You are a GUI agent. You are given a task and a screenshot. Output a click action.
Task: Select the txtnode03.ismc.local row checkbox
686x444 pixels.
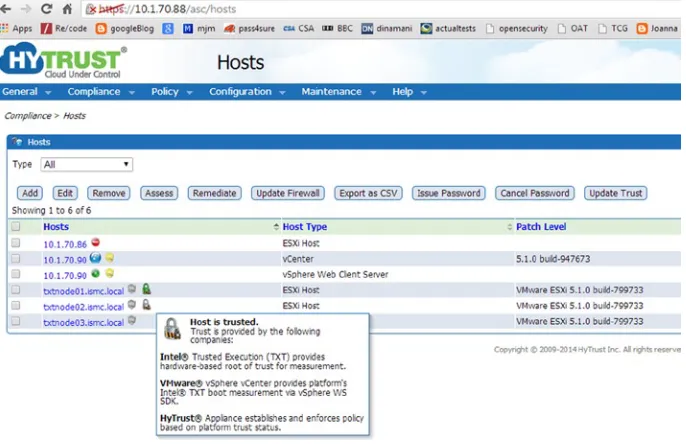(x=16, y=321)
